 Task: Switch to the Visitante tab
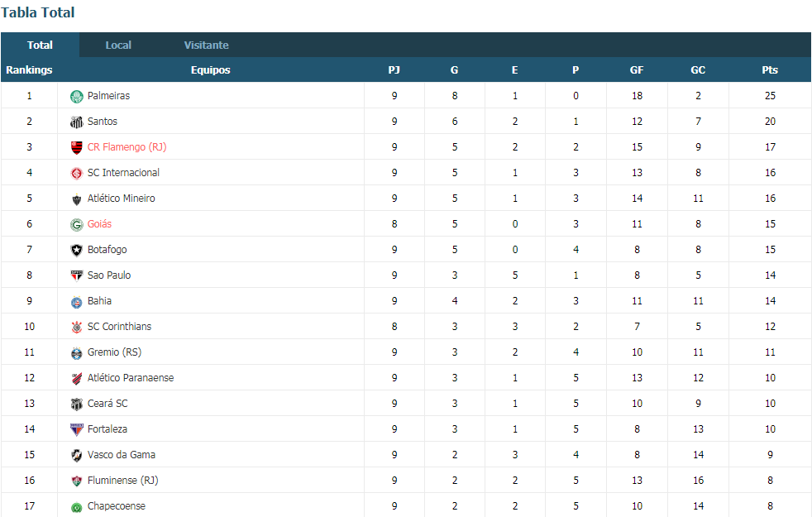coord(206,45)
